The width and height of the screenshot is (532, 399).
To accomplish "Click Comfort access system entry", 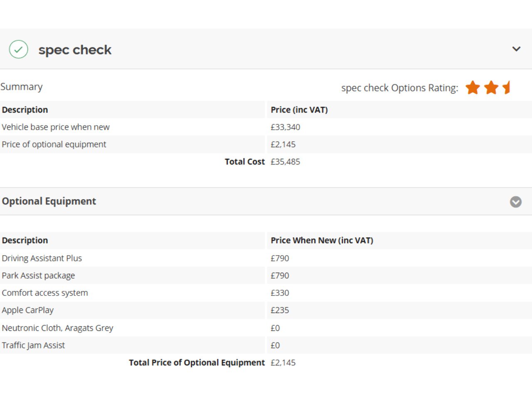I will (x=45, y=293).
